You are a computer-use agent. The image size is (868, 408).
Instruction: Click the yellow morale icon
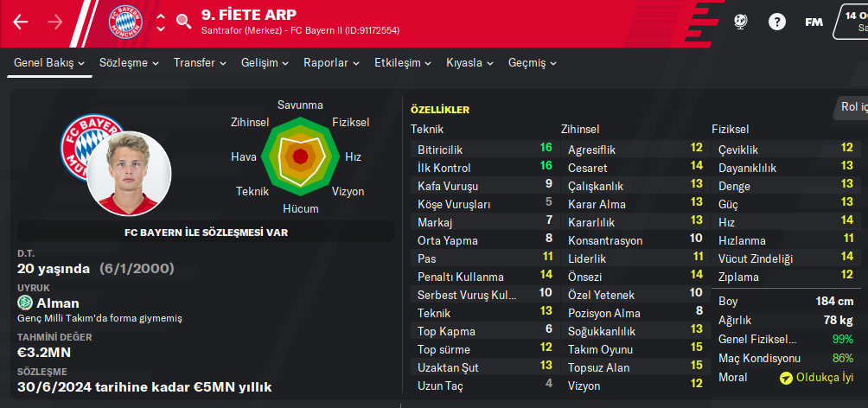tap(786, 378)
